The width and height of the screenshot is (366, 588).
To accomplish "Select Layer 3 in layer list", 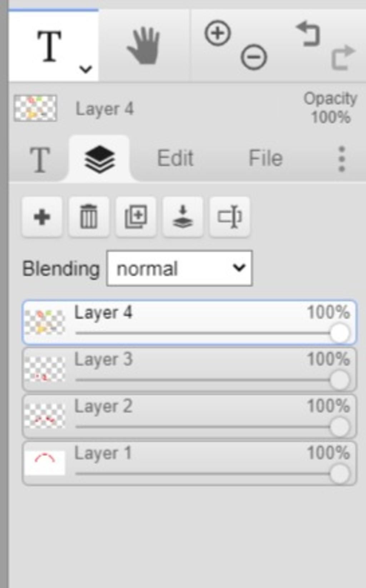I will pyautogui.click(x=189, y=370).
